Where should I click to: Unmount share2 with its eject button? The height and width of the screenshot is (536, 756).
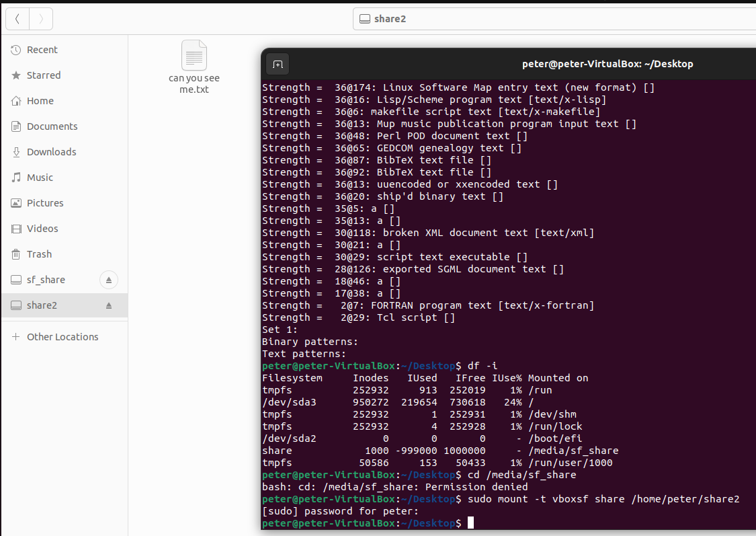pos(108,305)
